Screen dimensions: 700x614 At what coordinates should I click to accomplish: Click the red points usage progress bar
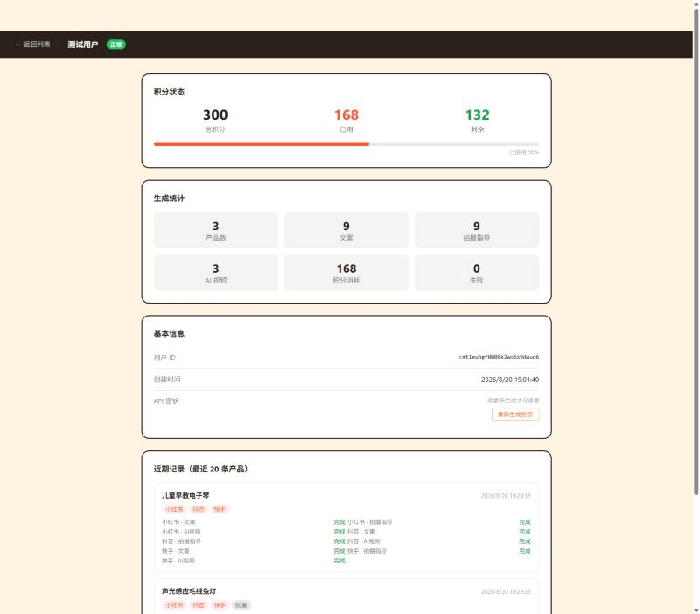pos(262,144)
